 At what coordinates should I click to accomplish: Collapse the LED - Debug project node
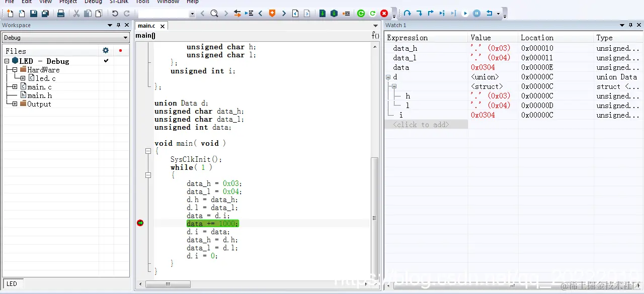point(7,61)
